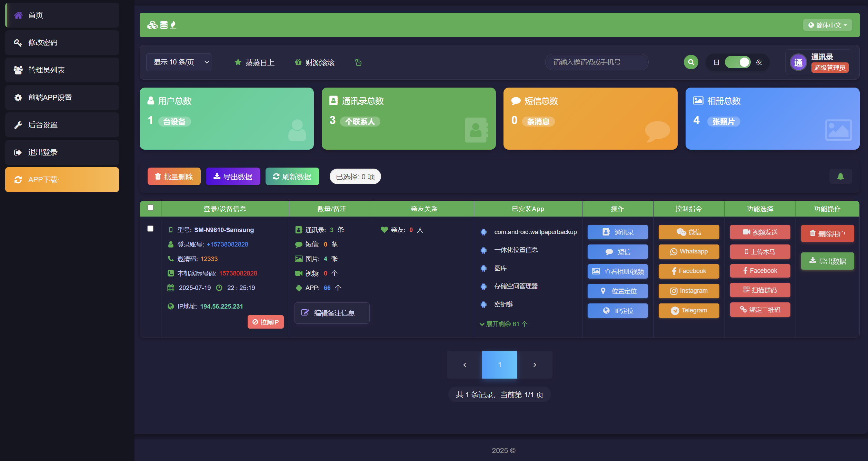
Task: Click the notification bell icon
Action: pyautogui.click(x=840, y=177)
